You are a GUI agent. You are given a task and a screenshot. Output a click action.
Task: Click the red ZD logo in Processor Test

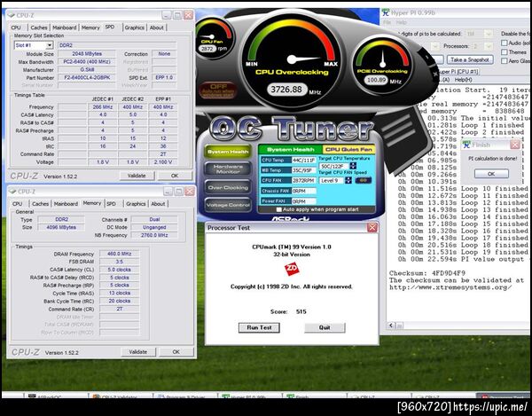(x=292, y=269)
